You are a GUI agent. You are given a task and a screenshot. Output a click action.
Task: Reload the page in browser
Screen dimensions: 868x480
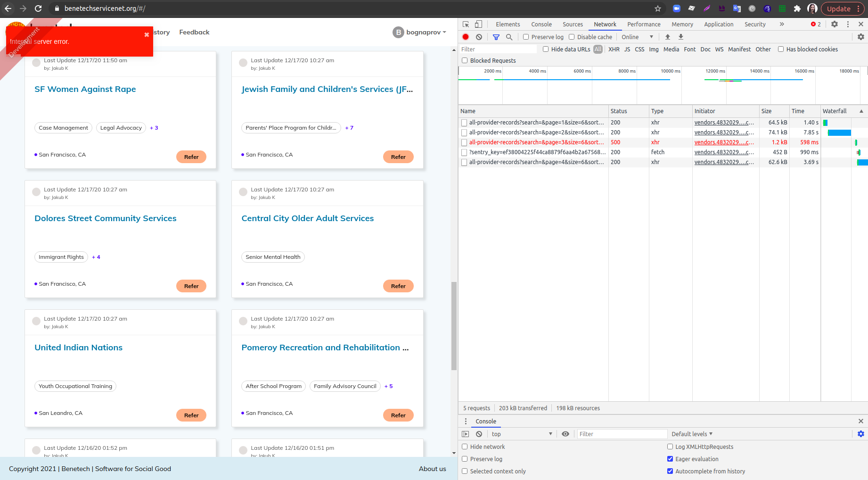pos(38,8)
